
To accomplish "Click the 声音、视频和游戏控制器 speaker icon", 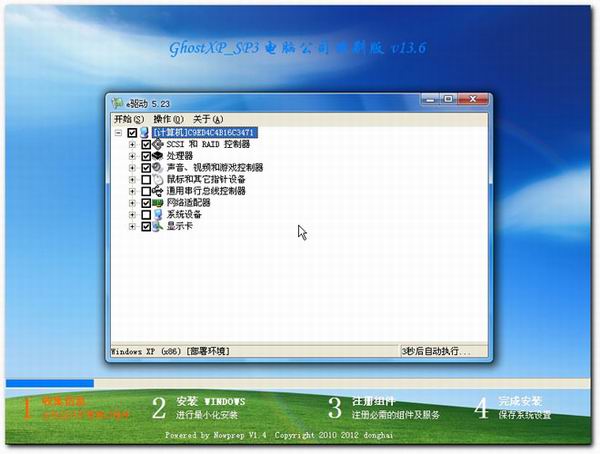I will pyautogui.click(x=158, y=167).
